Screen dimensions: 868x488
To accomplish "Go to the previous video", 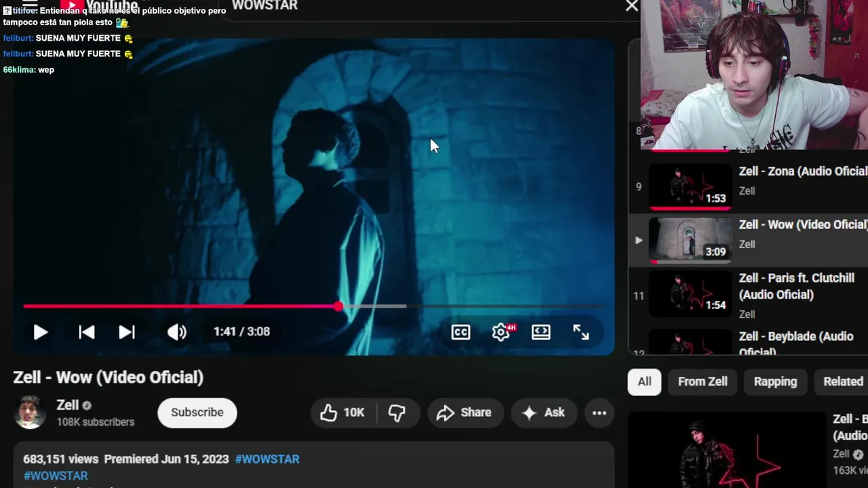I will (x=87, y=332).
